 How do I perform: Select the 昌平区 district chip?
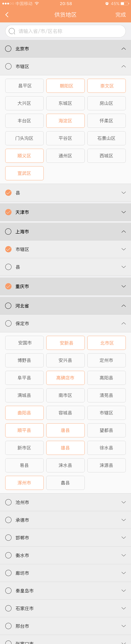(x=24, y=86)
